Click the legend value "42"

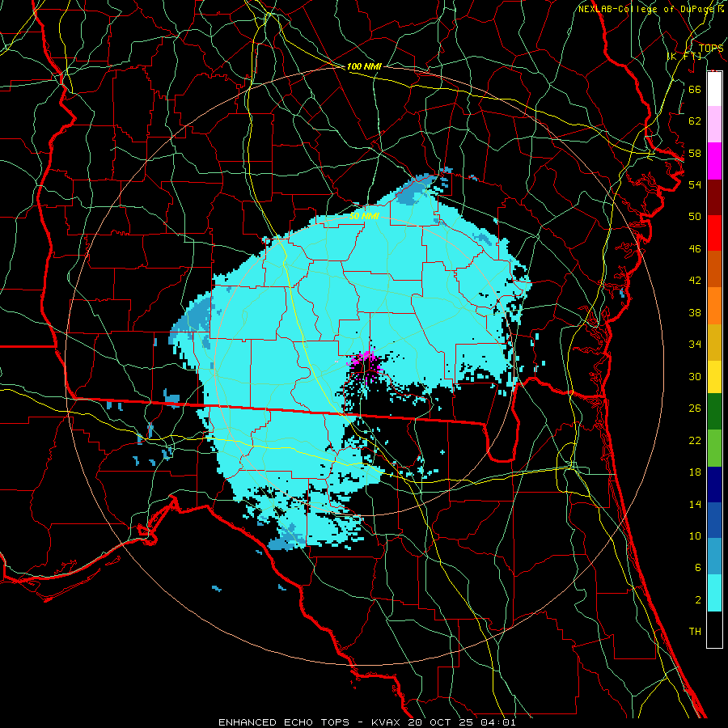pyautogui.click(x=695, y=281)
